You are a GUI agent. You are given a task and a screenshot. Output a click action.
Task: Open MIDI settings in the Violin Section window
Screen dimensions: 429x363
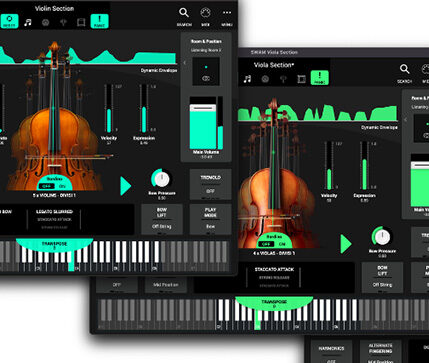click(205, 17)
